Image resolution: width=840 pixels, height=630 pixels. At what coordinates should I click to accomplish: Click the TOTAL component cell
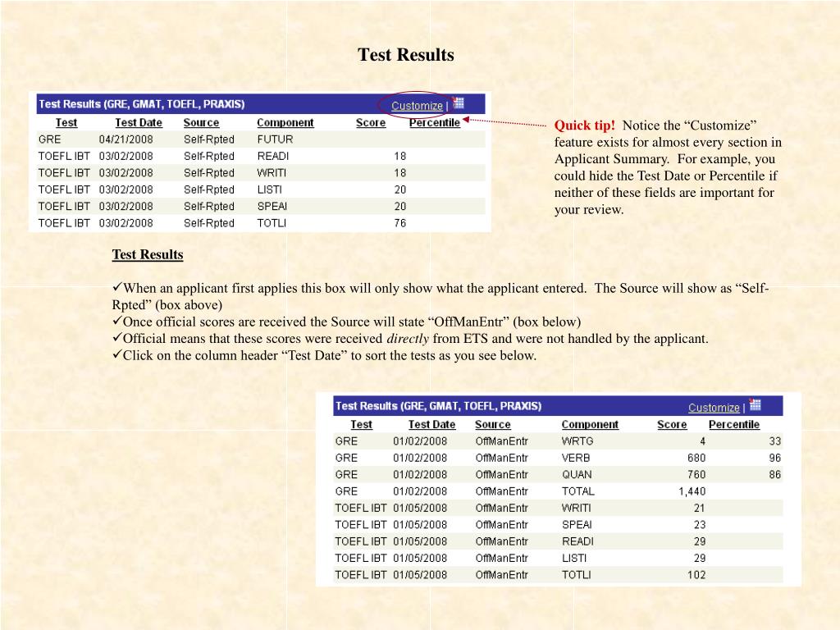tap(578, 491)
